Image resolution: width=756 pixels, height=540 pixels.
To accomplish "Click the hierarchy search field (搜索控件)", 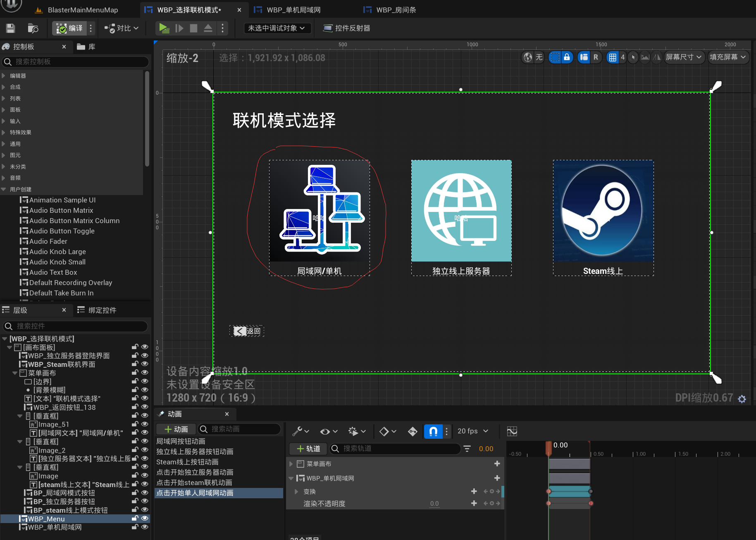I will [76, 326].
